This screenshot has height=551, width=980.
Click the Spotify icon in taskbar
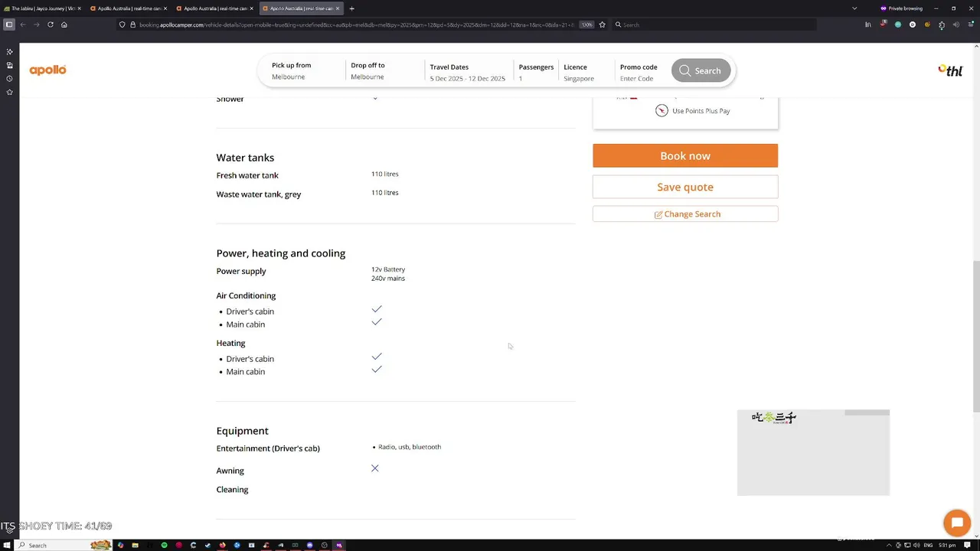pyautogui.click(x=164, y=545)
